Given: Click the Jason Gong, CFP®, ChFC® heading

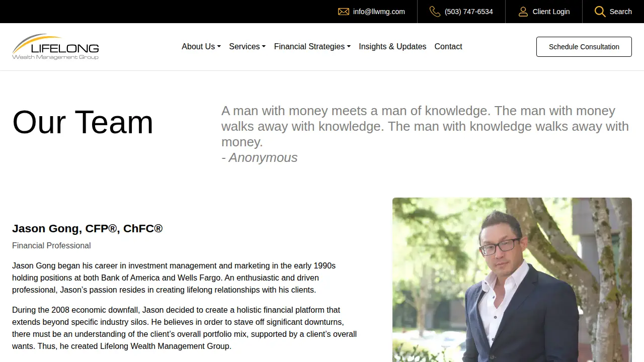Looking at the screenshot, I should pos(88,229).
